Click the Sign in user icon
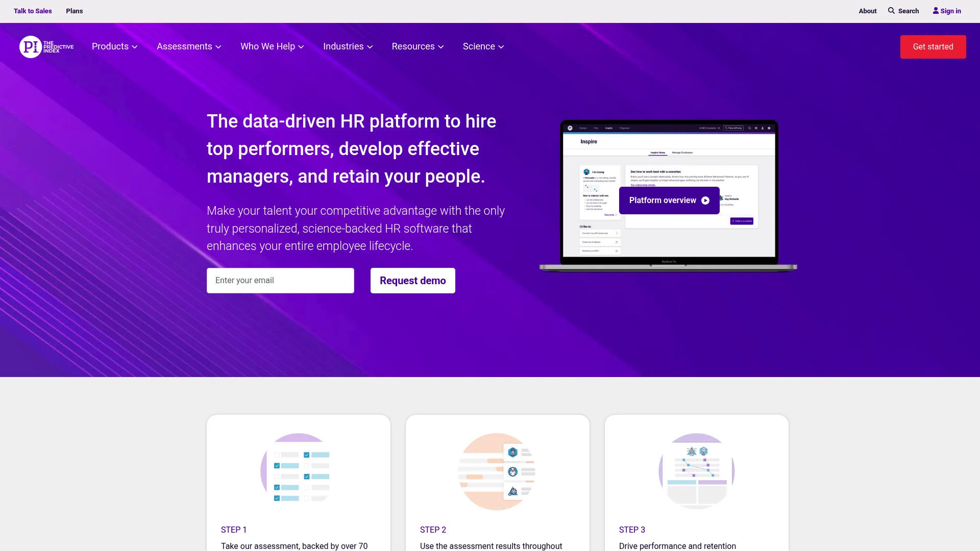Viewport: 980px width, 551px height. pyautogui.click(x=936, y=11)
